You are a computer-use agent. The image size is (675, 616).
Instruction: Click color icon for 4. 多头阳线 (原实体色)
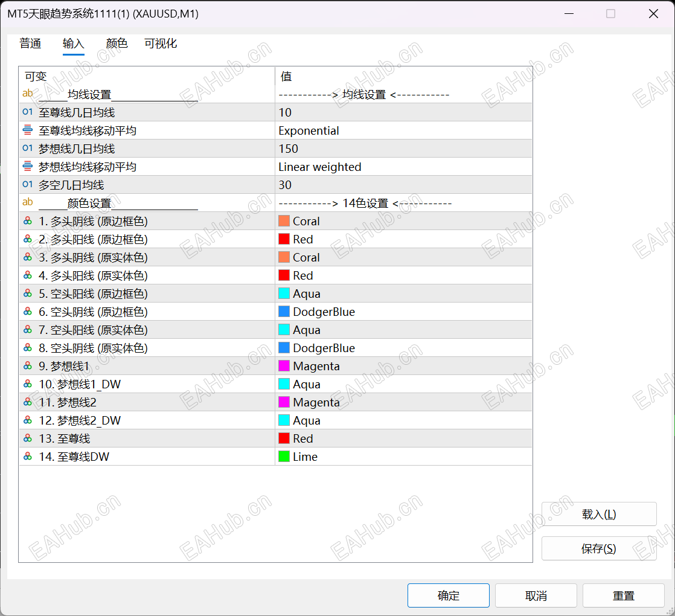coord(28,275)
